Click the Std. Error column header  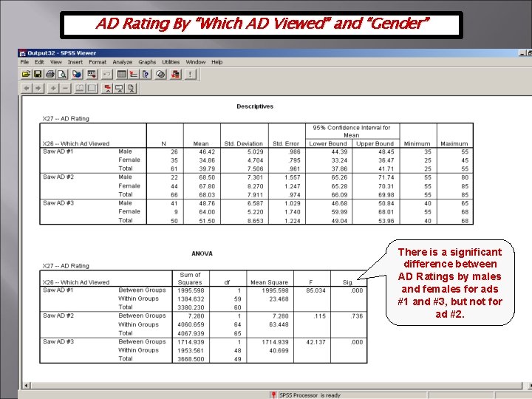[x=286, y=143]
